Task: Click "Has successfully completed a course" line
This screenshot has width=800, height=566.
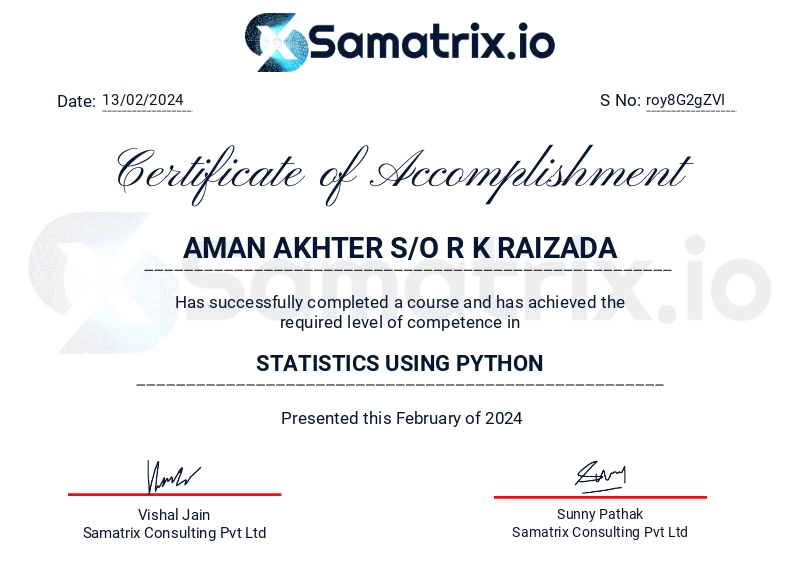Action: [400, 302]
